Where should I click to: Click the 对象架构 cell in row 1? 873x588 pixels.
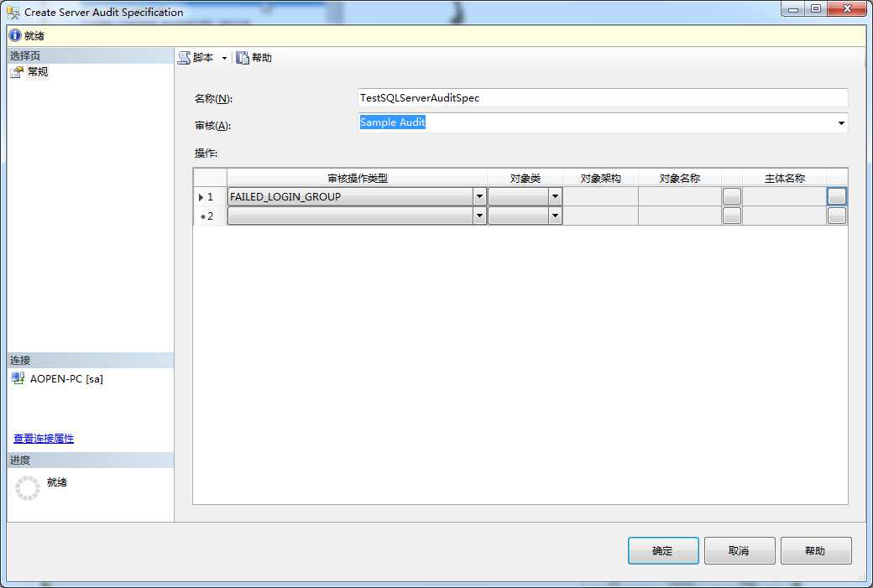pyautogui.click(x=600, y=196)
